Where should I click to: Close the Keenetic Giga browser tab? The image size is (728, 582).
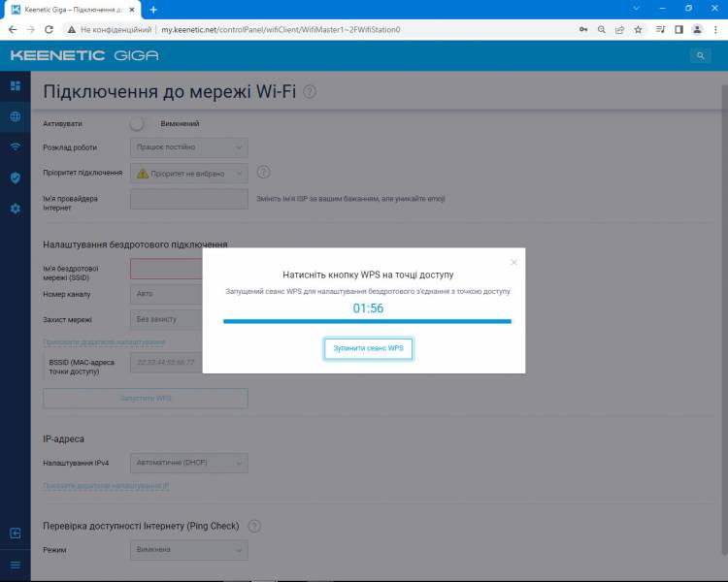[132, 10]
